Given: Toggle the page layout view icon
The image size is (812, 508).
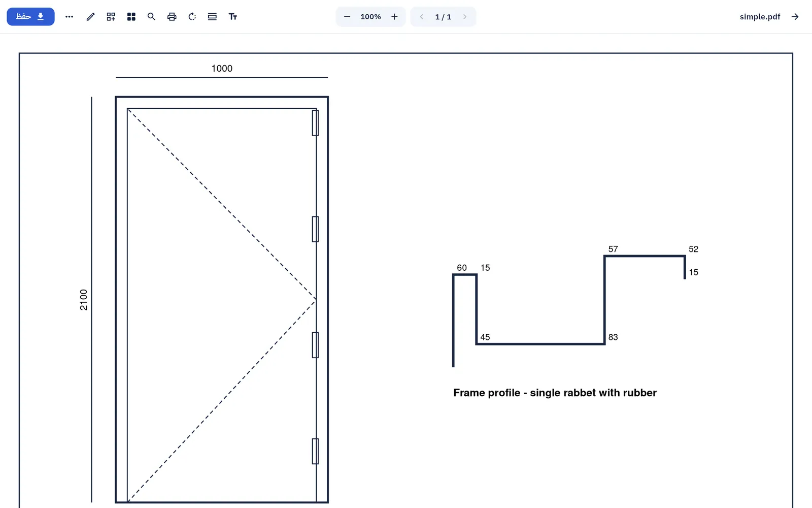Looking at the screenshot, I should [x=213, y=17].
